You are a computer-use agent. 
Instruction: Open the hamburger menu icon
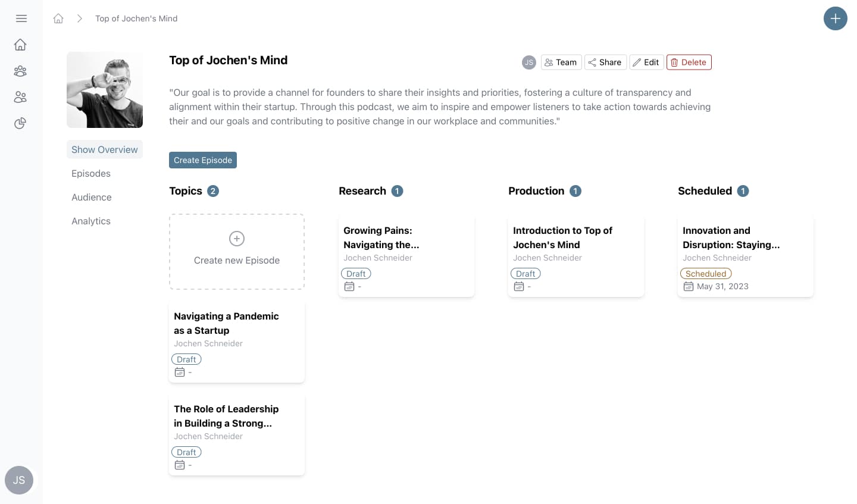pyautogui.click(x=21, y=18)
